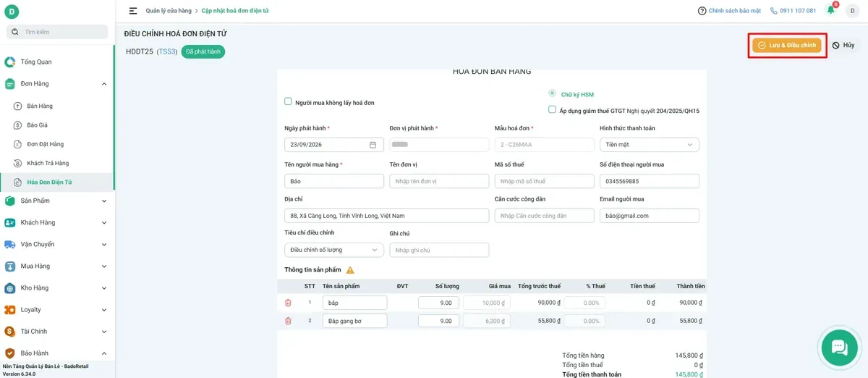868x378 pixels.
Task: Open the calendar icon in Ngày phát hành
Action: 373,145
